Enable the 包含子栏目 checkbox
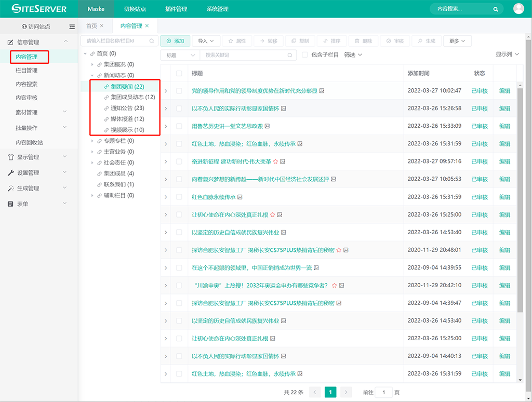The height and width of the screenshot is (402, 532). point(305,55)
